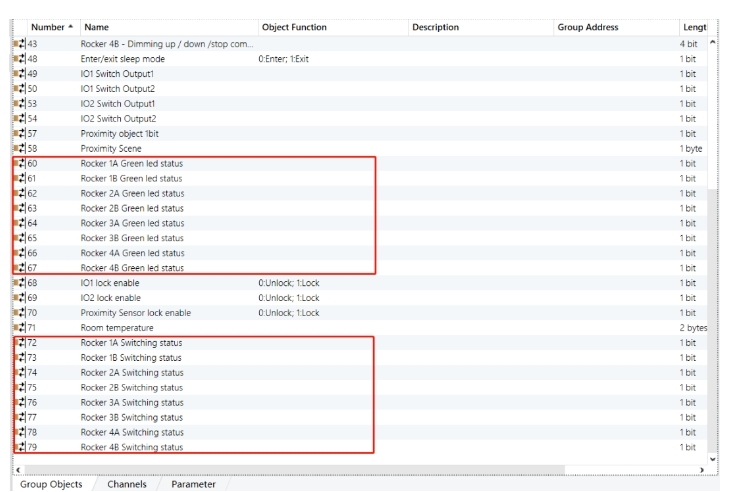Sort the list by the Number column header
The width and height of the screenshot is (734, 492).
click(x=48, y=27)
